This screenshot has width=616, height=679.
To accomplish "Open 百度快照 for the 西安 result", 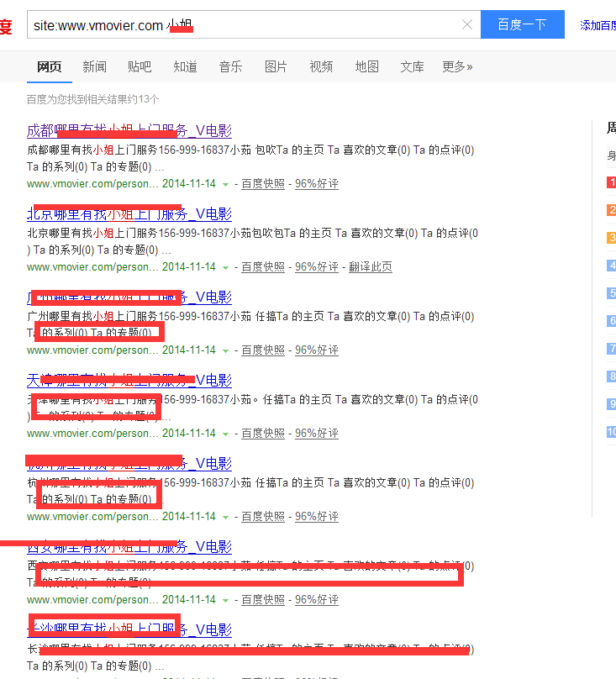I will point(263,599).
